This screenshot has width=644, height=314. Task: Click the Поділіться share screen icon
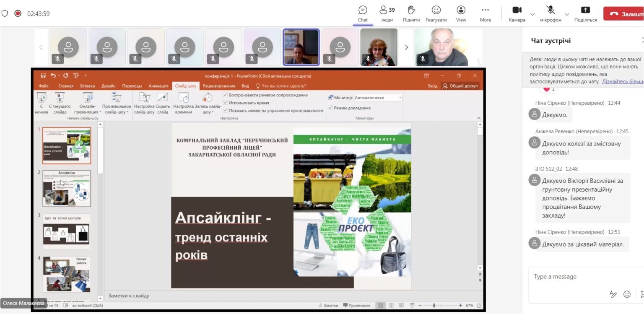coord(585,10)
